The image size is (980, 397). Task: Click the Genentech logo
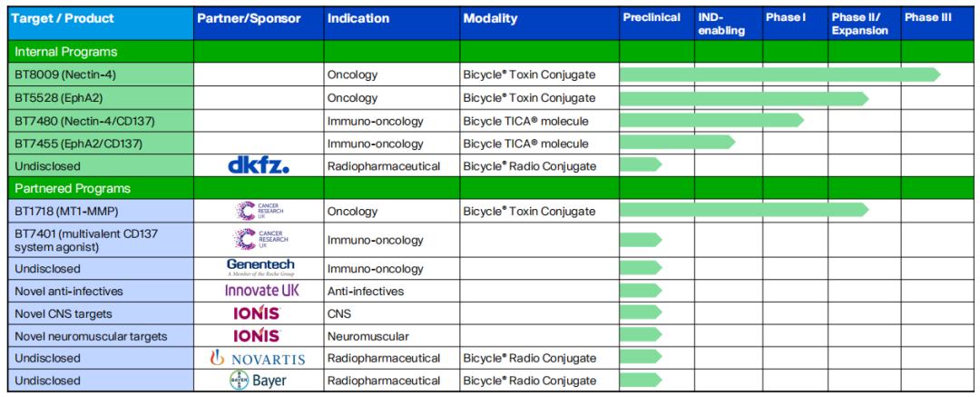260,268
